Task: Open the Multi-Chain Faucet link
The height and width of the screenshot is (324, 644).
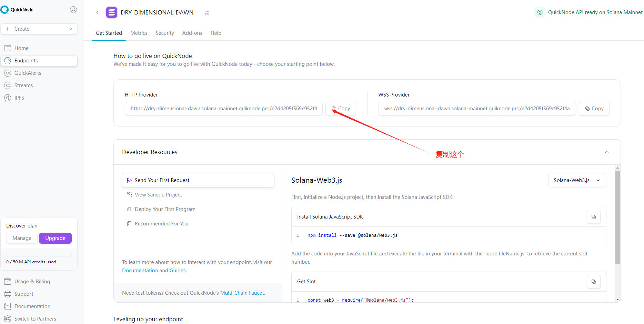Action: tap(242, 293)
